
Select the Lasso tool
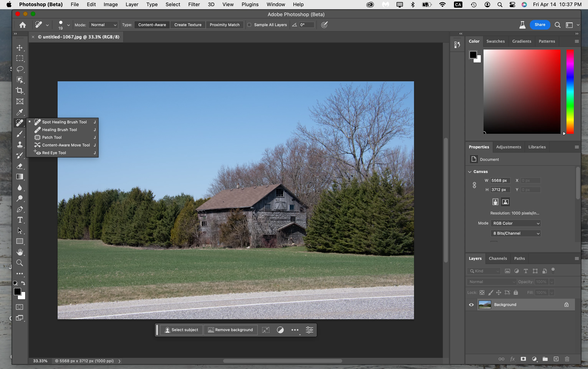(20, 69)
